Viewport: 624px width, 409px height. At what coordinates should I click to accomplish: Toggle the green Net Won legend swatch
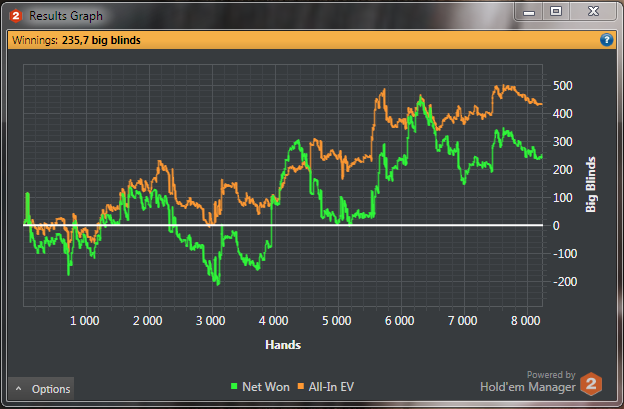tap(234, 386)
